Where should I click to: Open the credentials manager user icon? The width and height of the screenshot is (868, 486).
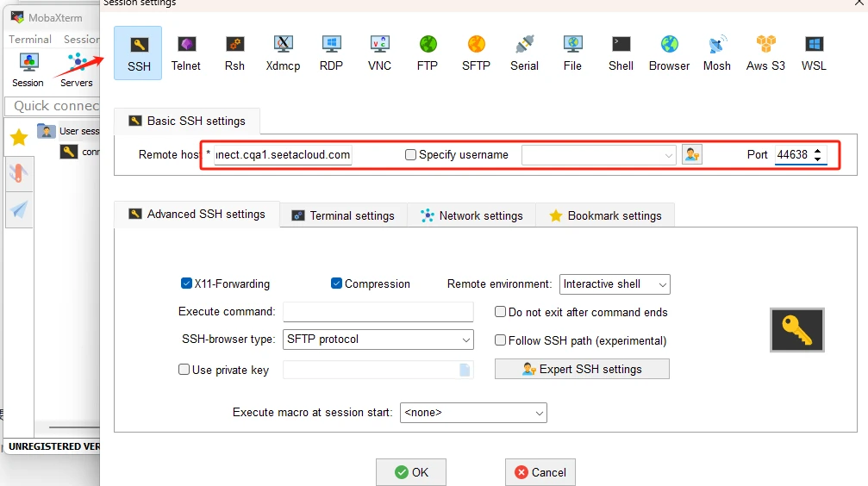692,154
